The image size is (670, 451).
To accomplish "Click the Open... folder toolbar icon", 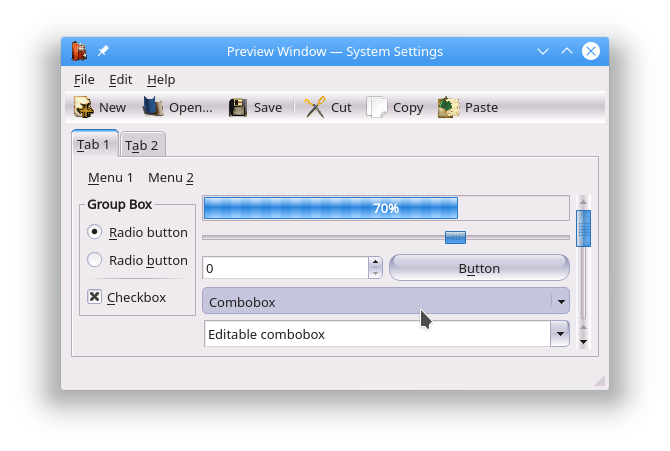I will coord(153,107).
